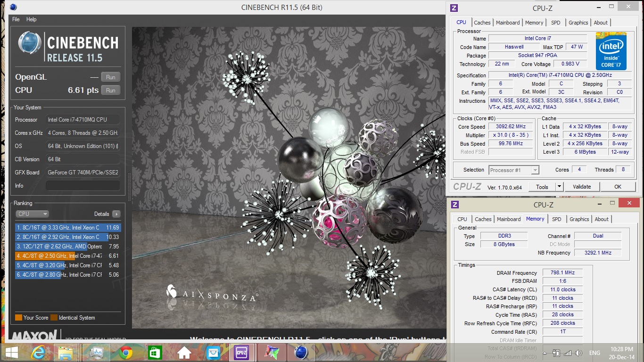Open SPD tab in top CPU-Z window

pos(556,23)
